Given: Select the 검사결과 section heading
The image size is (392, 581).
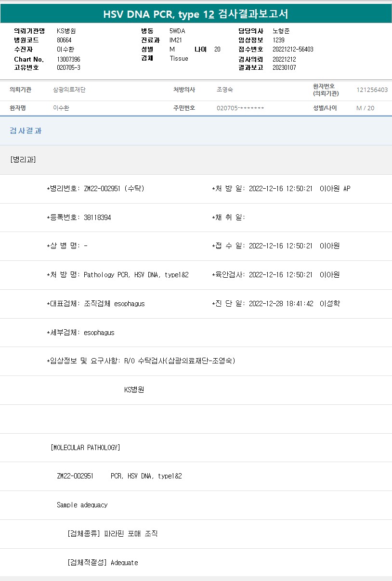Looking at the screenshot, I should pyautogui.click(x=26, y=130).
